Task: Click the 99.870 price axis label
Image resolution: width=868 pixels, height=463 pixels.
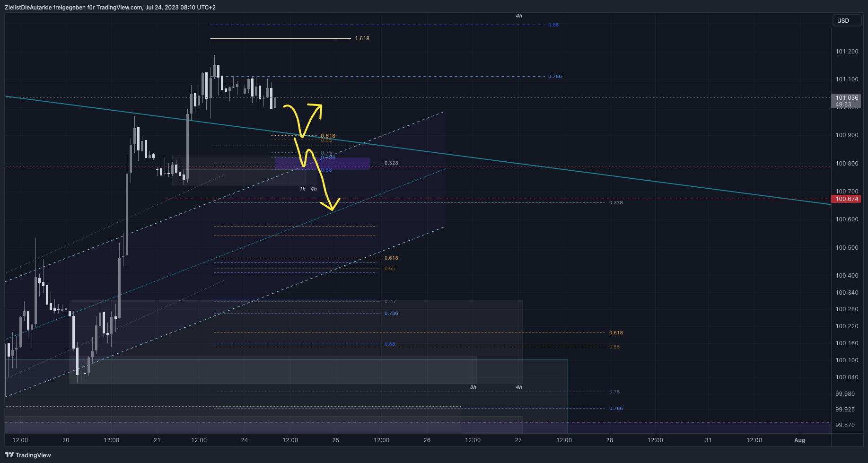Action: tap(845, 425)
